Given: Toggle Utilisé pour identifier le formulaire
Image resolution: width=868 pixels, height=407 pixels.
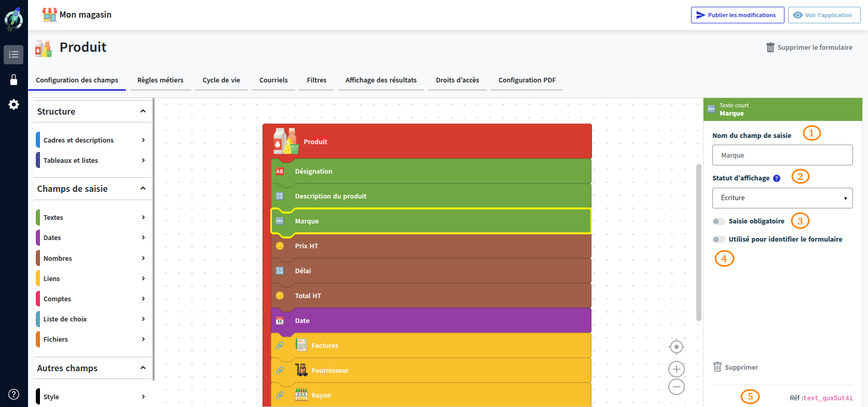Looking at the screenshot, I should click(719, 240).
